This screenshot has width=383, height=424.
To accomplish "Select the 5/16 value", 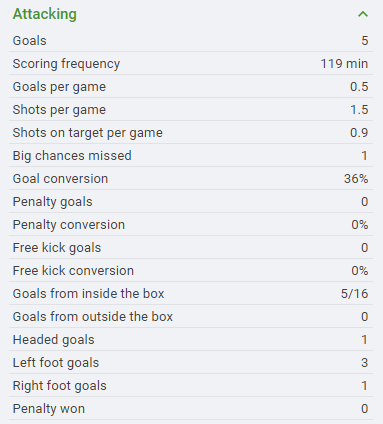I will 354,294.
